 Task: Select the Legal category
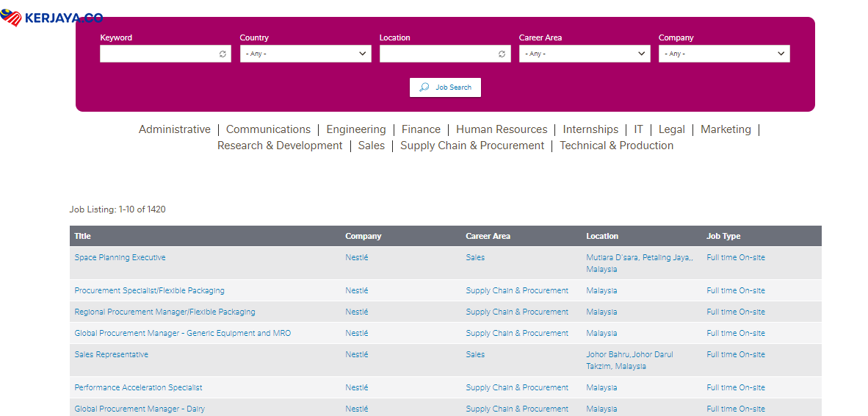671,129
